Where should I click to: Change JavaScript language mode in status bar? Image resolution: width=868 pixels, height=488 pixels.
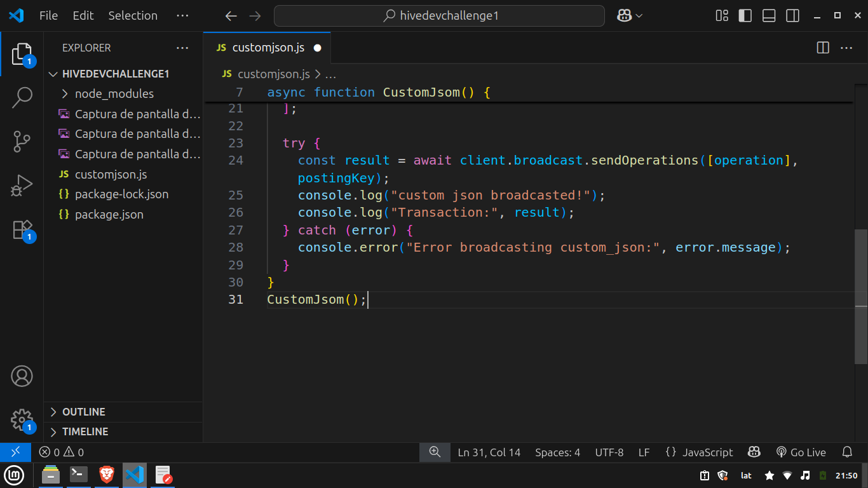pos(707,452)
